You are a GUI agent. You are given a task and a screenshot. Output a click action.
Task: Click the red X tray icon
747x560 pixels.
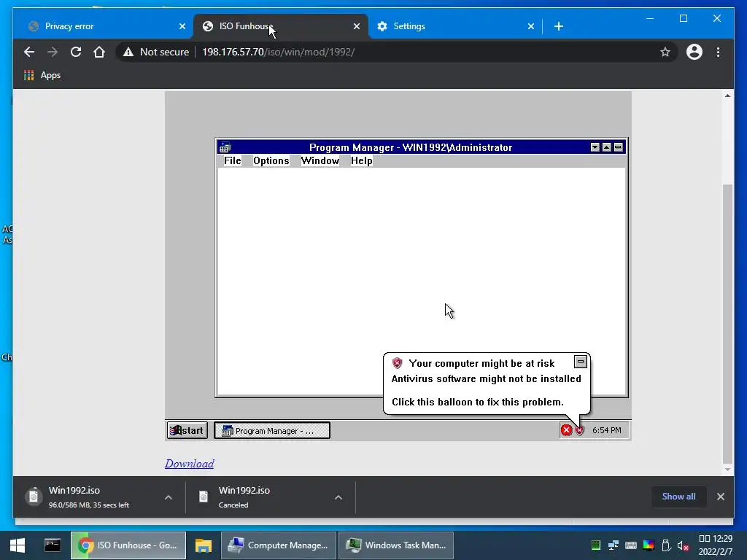click(x=566, y=430)
